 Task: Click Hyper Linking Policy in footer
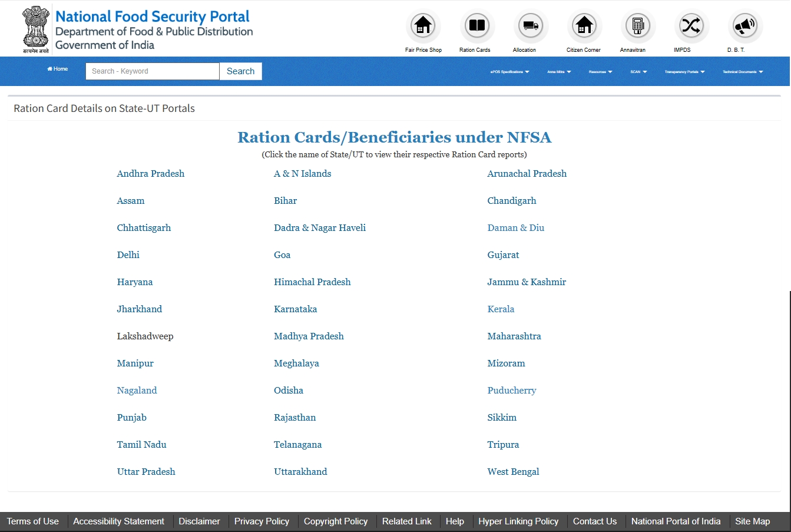point(518,521)
